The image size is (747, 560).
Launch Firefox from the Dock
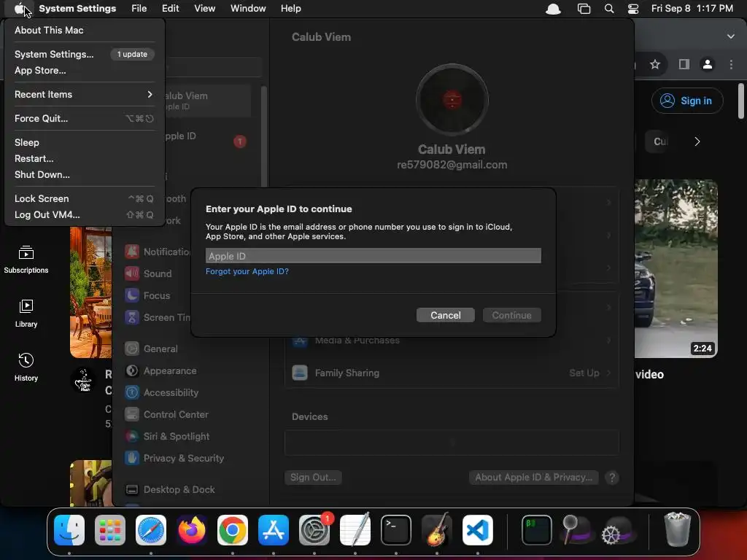[x=192, y=530]
